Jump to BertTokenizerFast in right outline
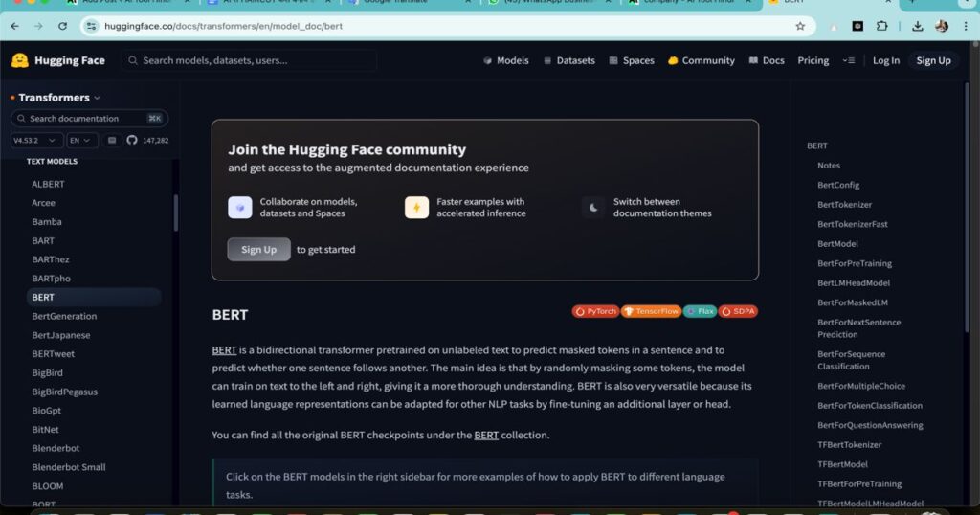Viewport: 980px width, 515px height. pos(853,224)
